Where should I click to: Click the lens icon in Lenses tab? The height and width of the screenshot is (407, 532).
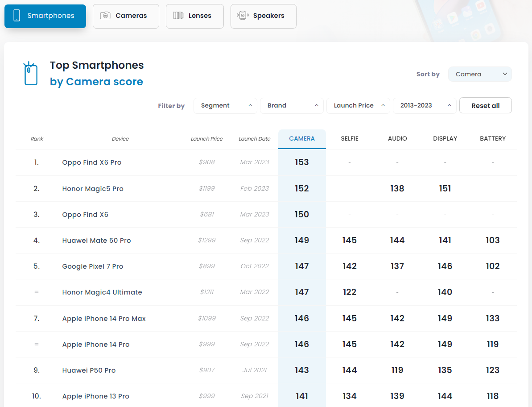[178, 16]
